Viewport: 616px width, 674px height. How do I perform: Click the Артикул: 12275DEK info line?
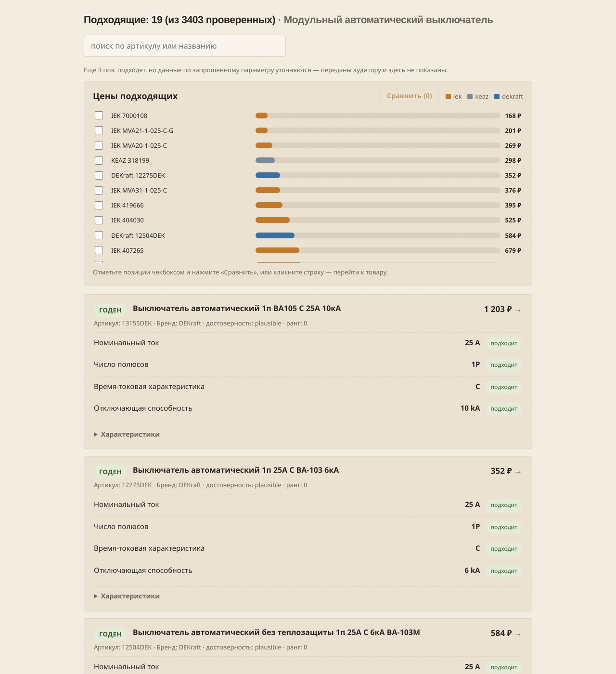(200, 485)
